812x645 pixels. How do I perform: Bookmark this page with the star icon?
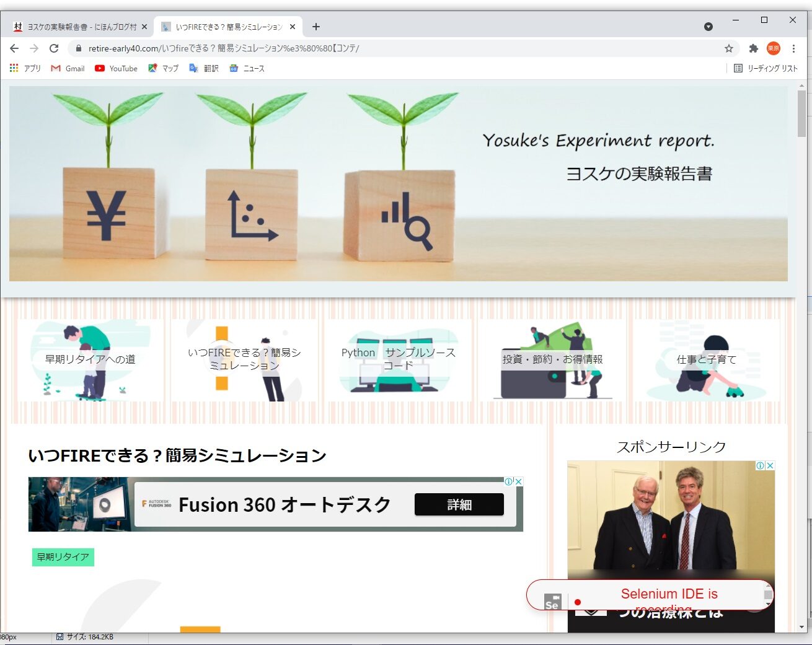point(729,48)
